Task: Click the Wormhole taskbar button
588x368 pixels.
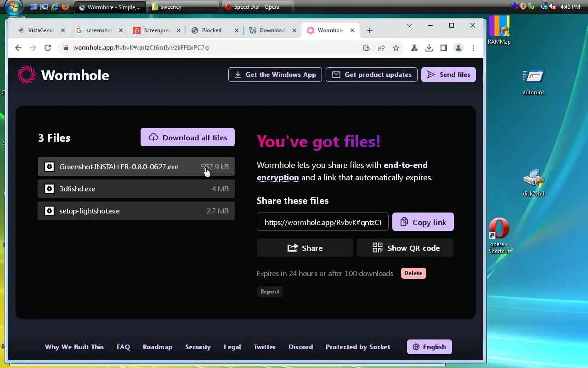Action: click(110, 7)
